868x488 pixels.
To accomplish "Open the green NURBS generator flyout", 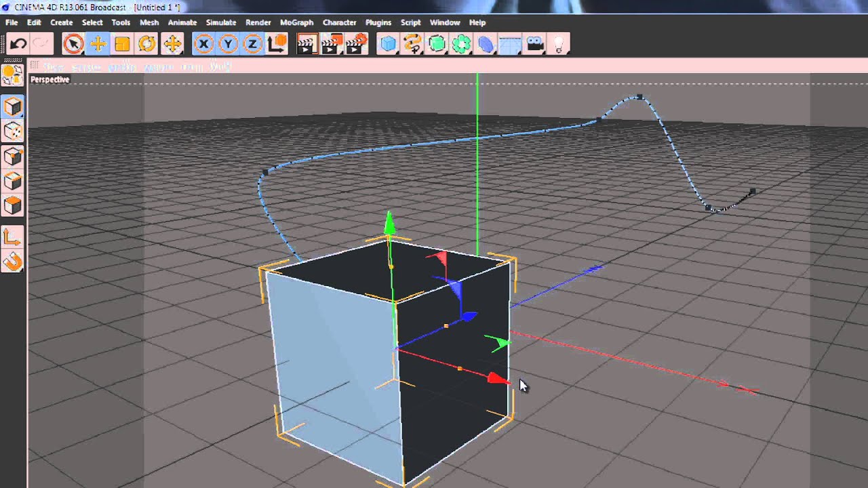I will coord(437,45).
